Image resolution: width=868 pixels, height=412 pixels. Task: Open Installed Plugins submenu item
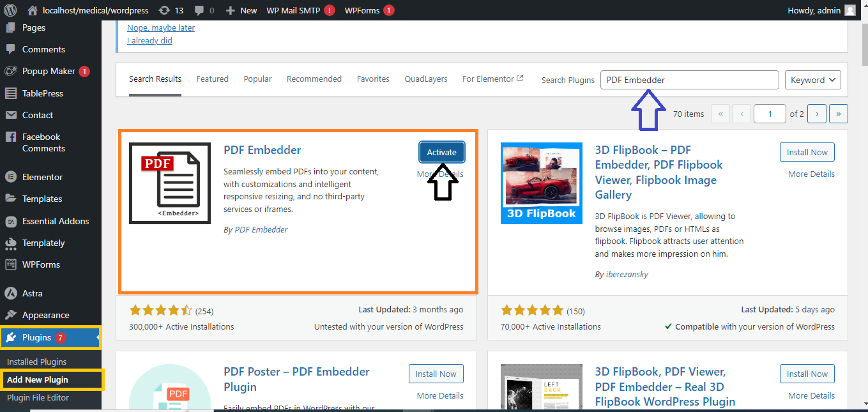pyautogui.click(x=36, y=362)
